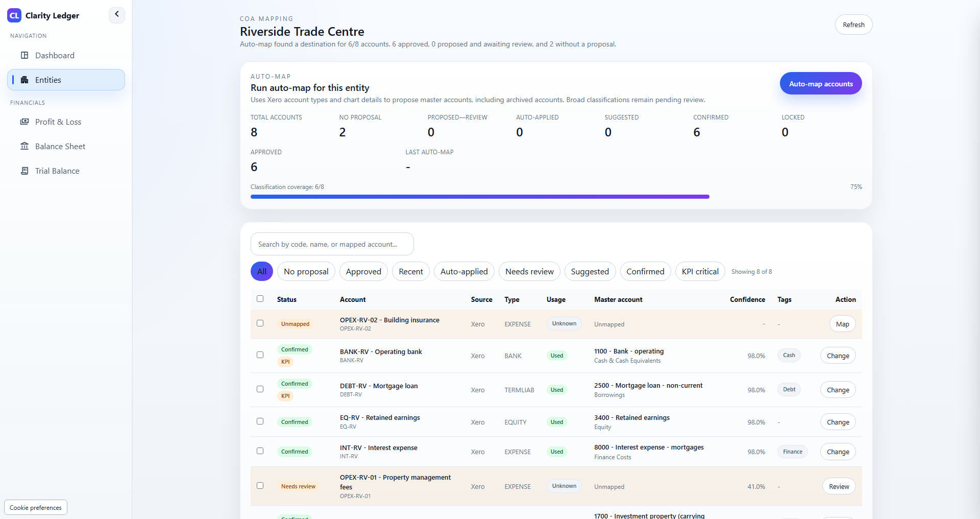Screen dimensions: 980x519
Task: Tick the Property management fees checkbox
Action: [x=260, y=486]
